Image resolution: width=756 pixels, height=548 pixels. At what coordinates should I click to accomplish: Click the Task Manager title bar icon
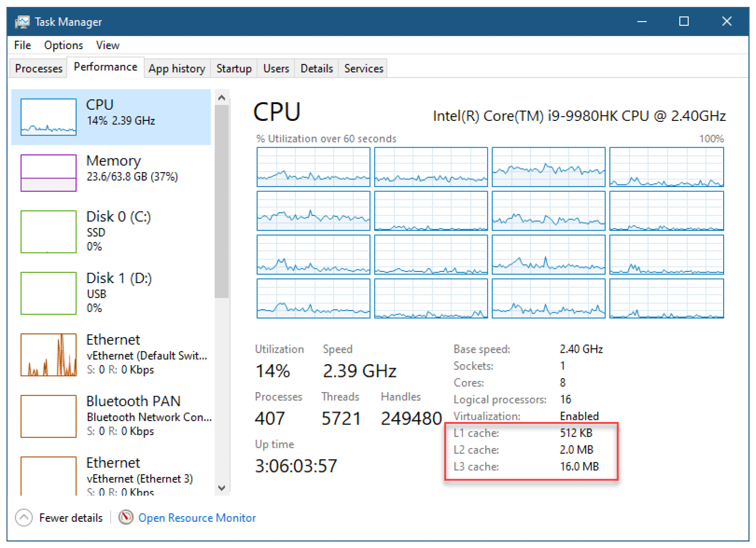[x=22, y=22]
